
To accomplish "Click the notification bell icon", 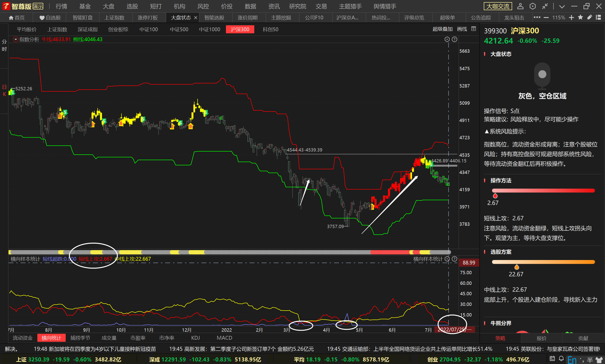I will click(561, 359).
